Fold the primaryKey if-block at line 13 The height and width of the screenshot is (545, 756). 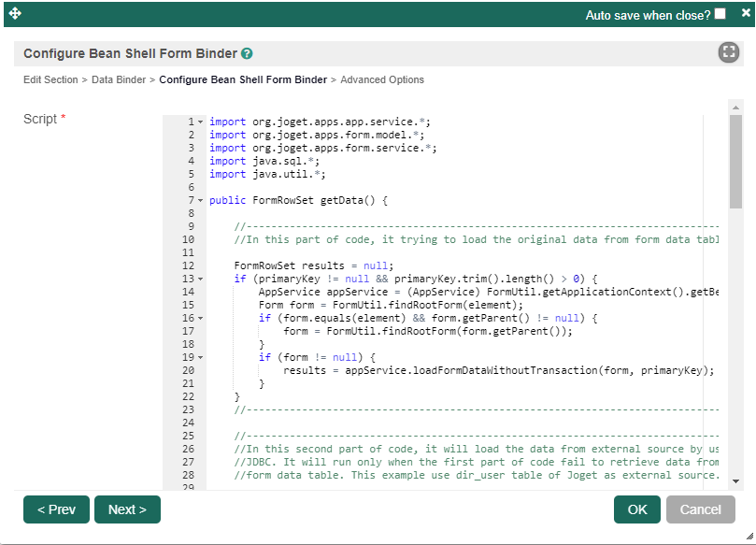tap(200, 280)
